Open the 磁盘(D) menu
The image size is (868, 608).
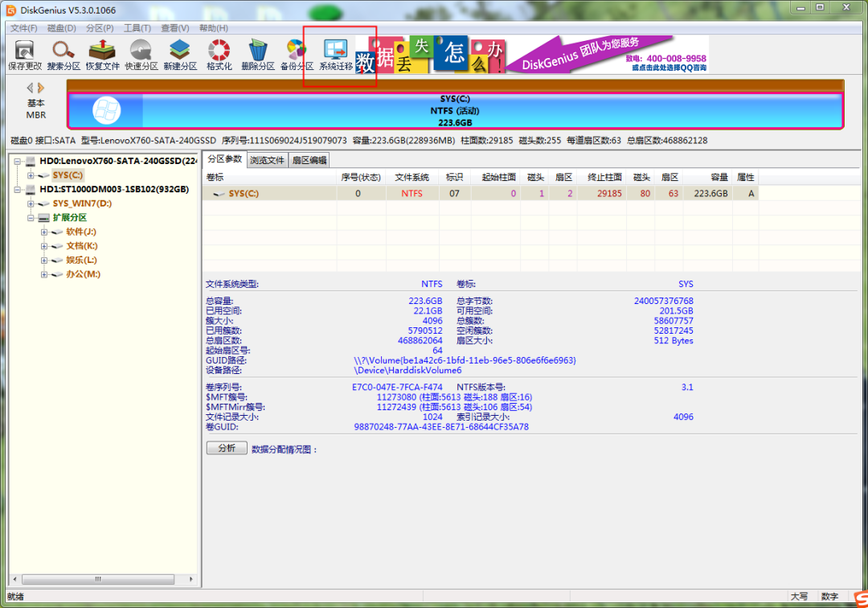[61, 28]
